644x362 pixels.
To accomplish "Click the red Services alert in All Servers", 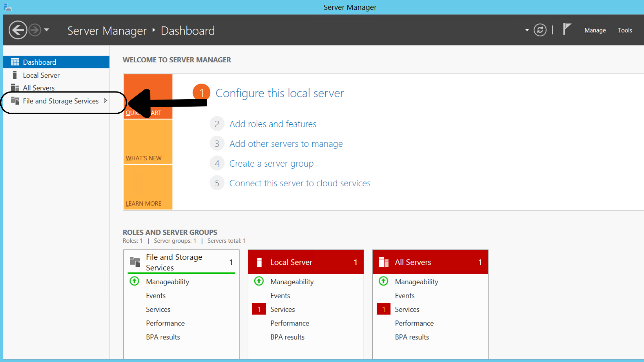I will (x=383, y=309).
